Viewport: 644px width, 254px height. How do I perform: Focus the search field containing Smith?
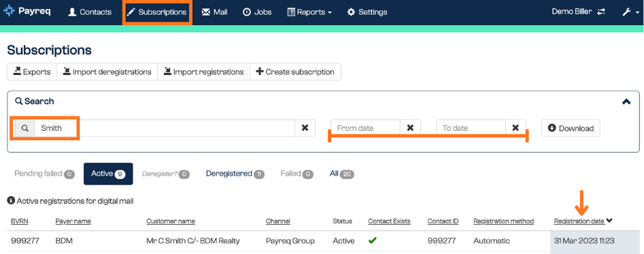pos(165,128)
